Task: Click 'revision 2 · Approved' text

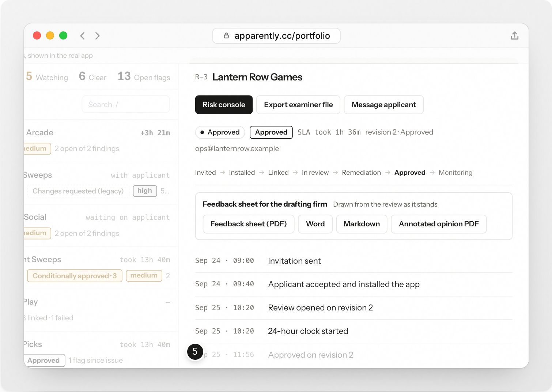Action: pos(399,132)
